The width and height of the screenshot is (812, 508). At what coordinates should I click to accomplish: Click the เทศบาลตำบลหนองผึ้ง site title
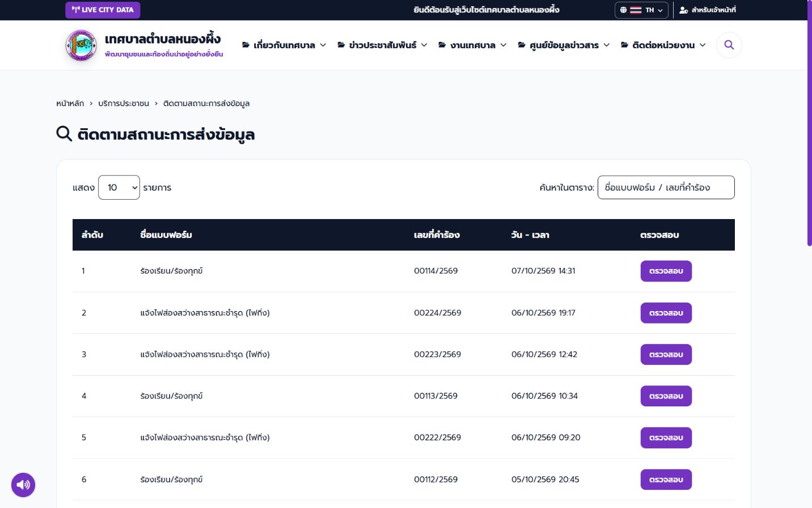(x=163, y=39)
